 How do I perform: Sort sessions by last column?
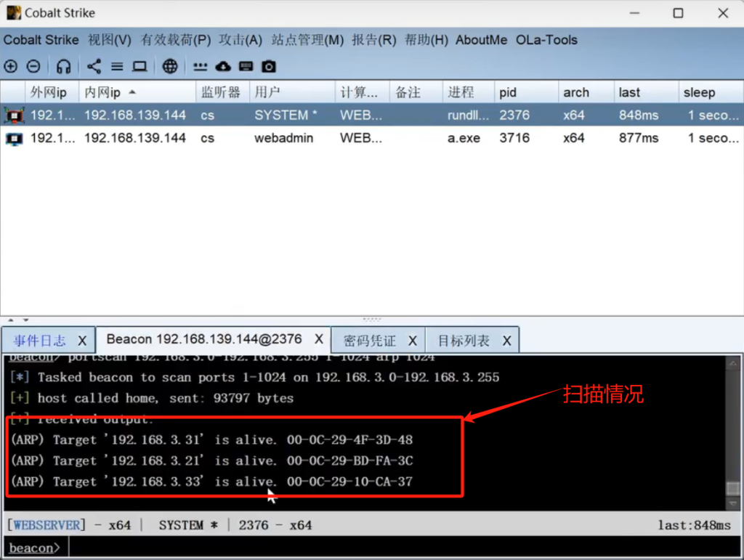click(647, 92)
